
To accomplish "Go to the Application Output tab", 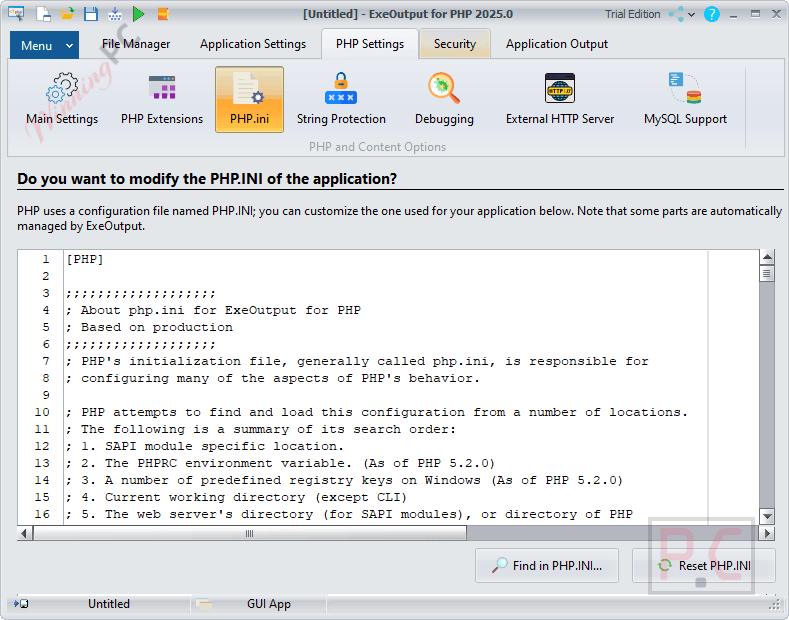I will click(x=557, y=44).
